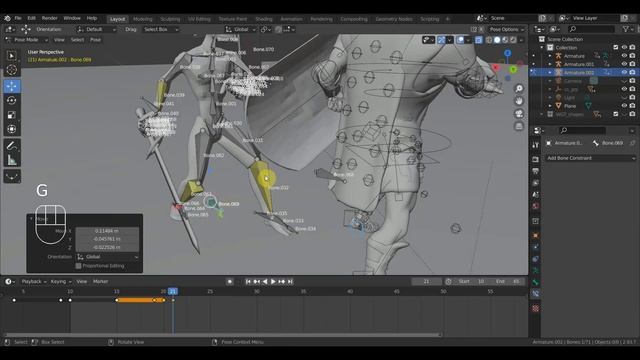Toggle render camera icon for Collection
The height and width of the screenshot is (360, 640).
(x=632, y=48)
